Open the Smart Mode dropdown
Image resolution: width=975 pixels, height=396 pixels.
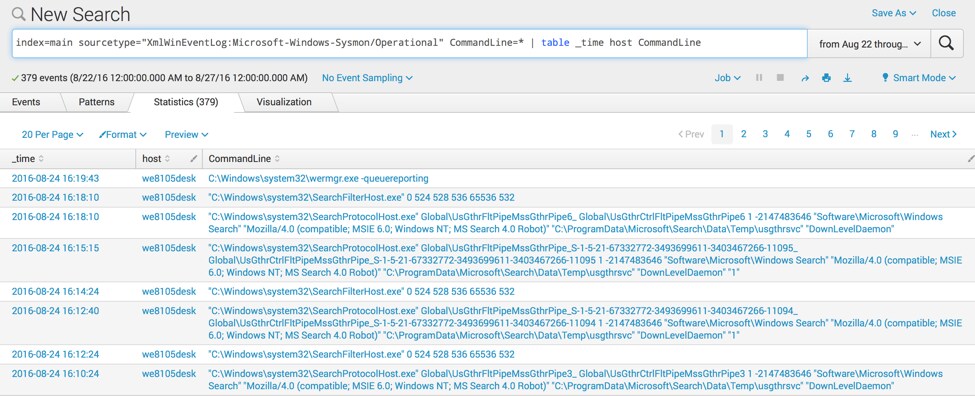(918, 78)
